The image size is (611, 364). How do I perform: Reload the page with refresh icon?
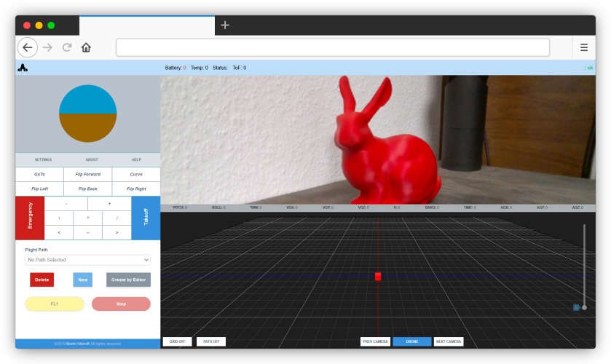[x=67, y=47]
